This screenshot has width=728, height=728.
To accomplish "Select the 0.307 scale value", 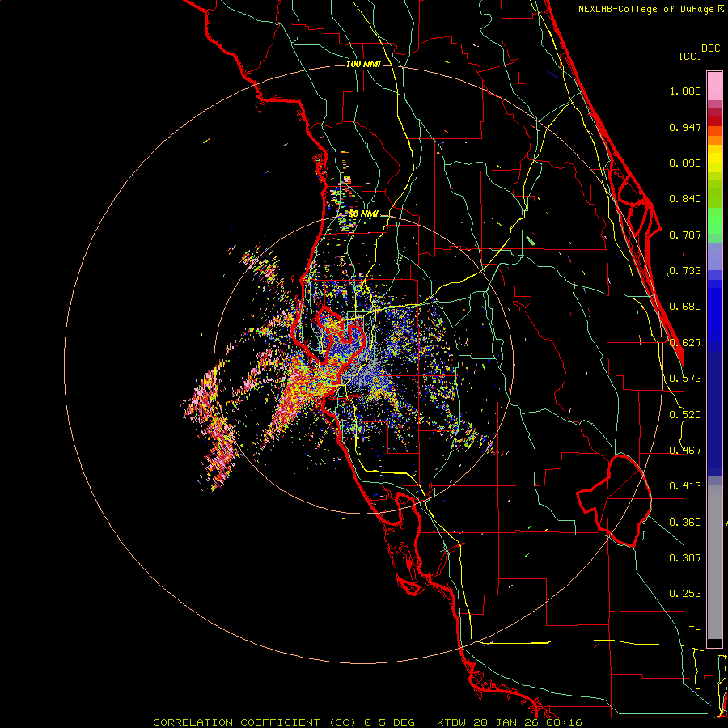I will [x=685, y=557].
